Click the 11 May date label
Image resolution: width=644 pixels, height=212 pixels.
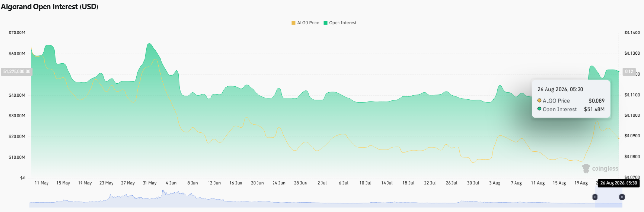[x=42, y=183]
